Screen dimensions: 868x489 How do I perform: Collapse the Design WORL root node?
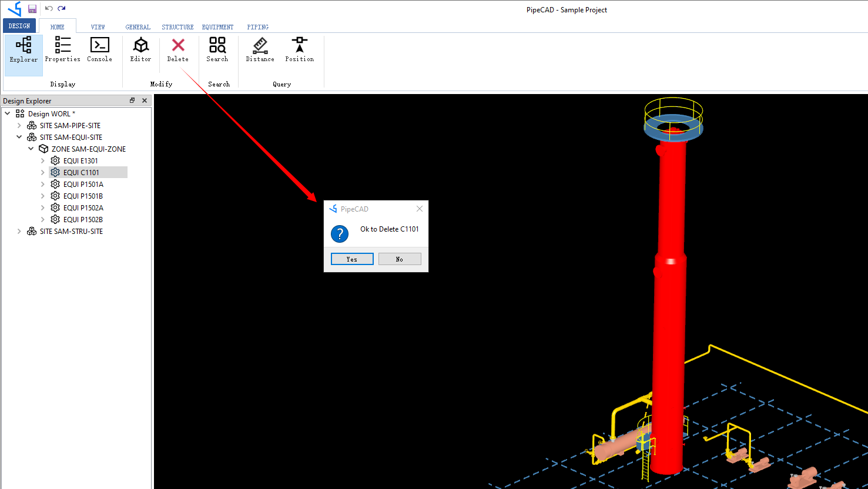8,113
